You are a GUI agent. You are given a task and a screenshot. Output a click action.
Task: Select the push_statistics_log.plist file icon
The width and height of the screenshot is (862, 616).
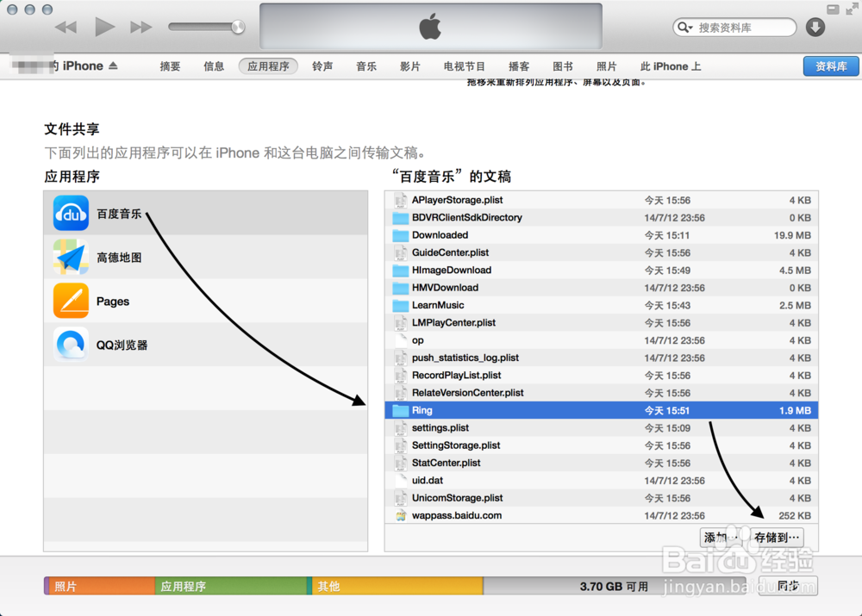coord(401,358)
